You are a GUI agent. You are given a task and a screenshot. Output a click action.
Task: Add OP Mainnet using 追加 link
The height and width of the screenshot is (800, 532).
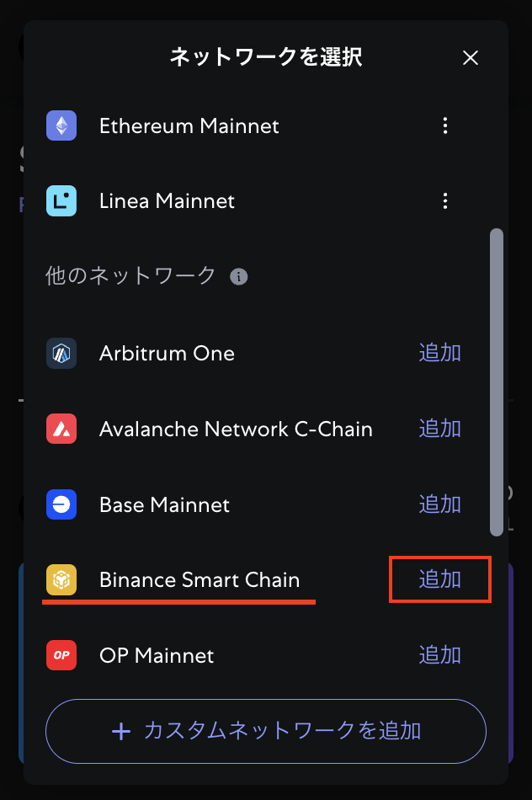pyautogui.click(x=439, y=655)
